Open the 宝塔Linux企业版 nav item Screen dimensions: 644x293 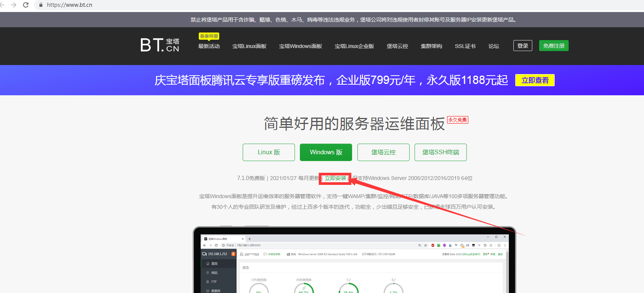(354, 46)
